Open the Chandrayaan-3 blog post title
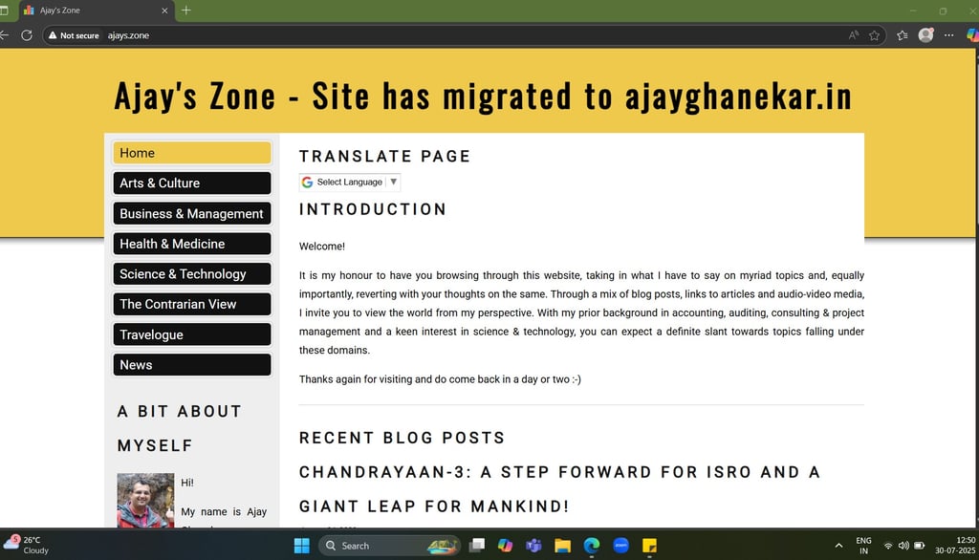The width and height of the screenshot is (979, 560). [x=559, y=489]
